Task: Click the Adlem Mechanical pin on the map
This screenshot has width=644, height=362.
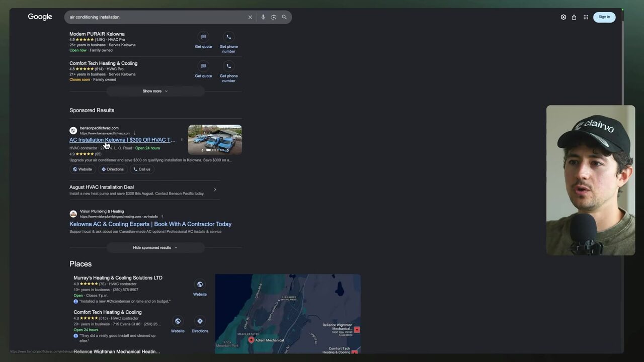Action: pyautogui.click(x=251, y=340)
